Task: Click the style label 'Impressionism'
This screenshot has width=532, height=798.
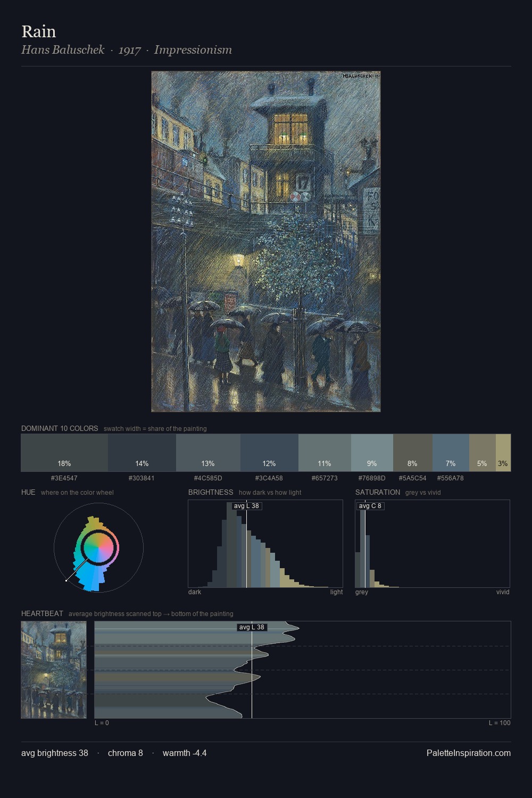Action: 193,50
